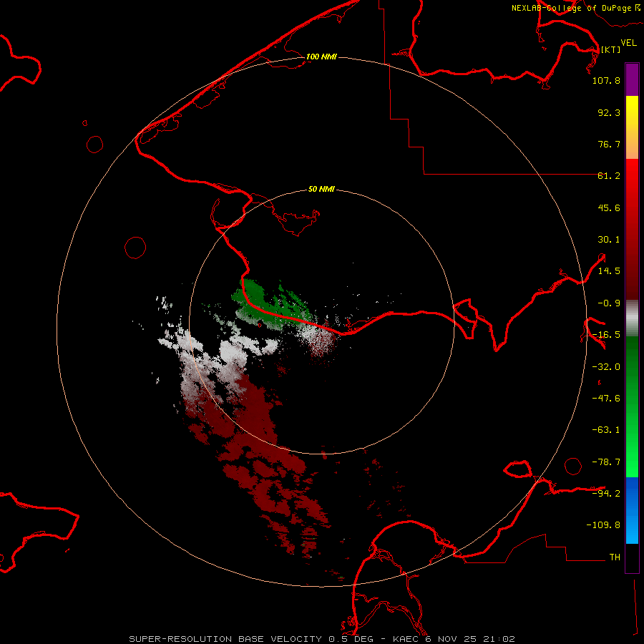
Task: Click the NEXLAB-College of DuPage watermark text
Action: pyautogui.click(x=575, y=8)
